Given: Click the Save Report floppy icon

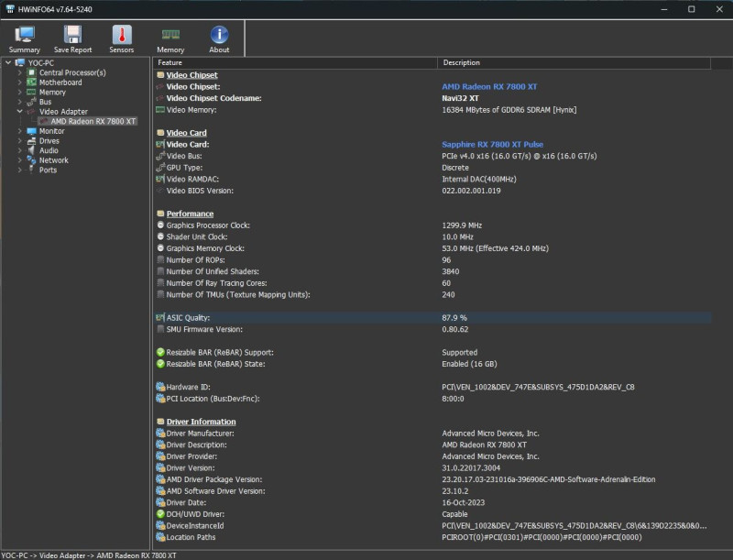Looking at the screenshot, I should [x=72, y=35].
